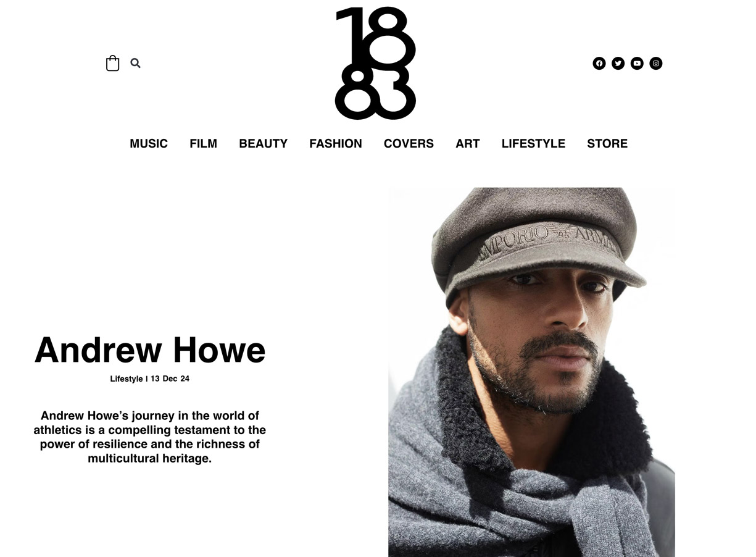
Task: Click the Lifestyle category link under headline
Action: point(127,379)
